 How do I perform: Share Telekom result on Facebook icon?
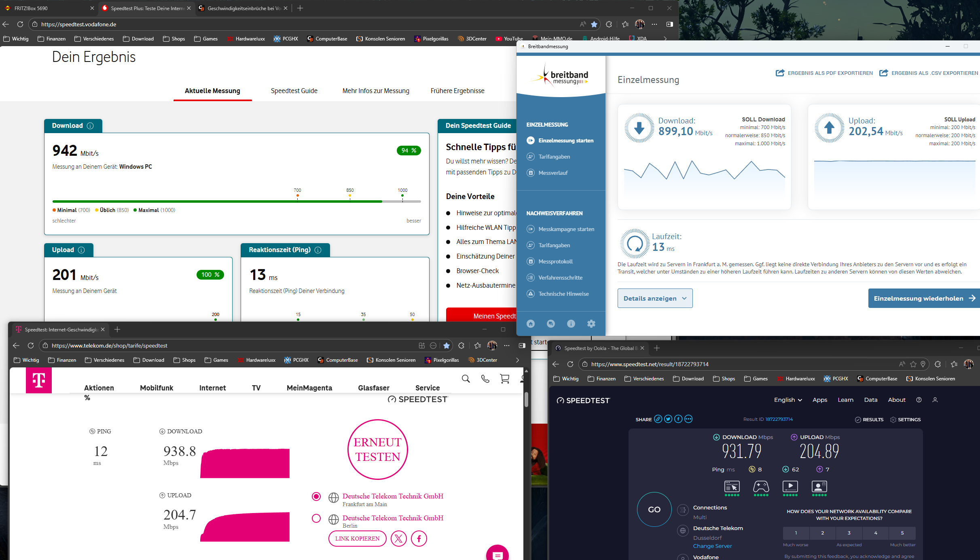(x=419, y=539)
